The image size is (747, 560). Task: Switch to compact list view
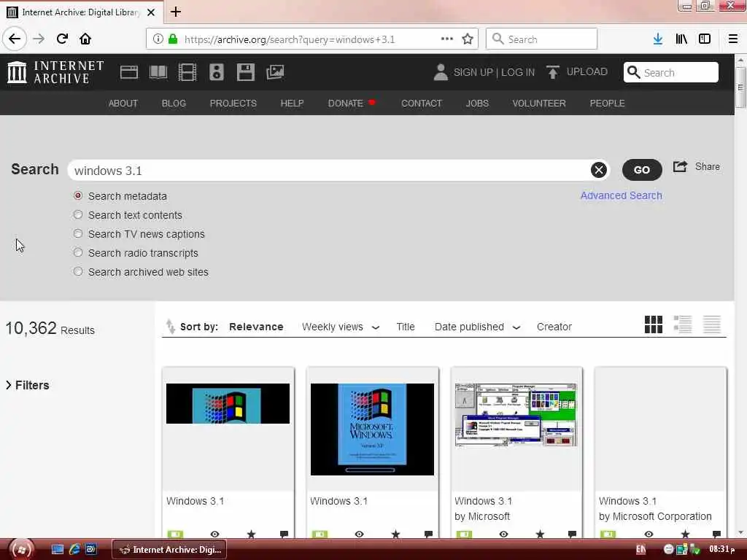pos(712,324)
